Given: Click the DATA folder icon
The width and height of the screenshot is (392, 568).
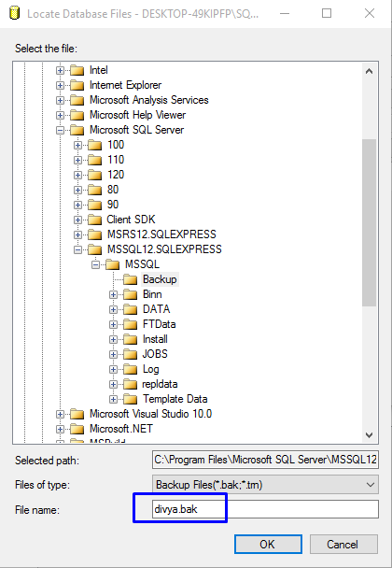Looking at the screenshot, I should (x=130, y=309).
